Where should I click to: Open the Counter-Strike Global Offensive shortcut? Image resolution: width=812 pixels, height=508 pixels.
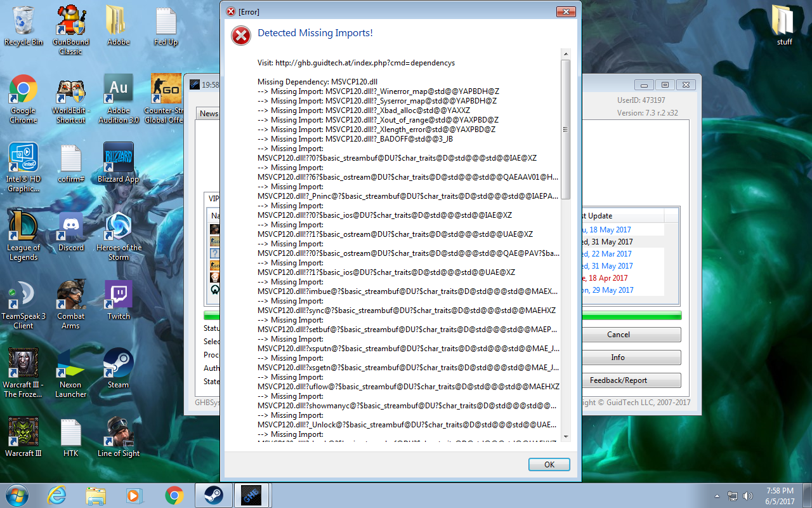[x=164, y=100]
